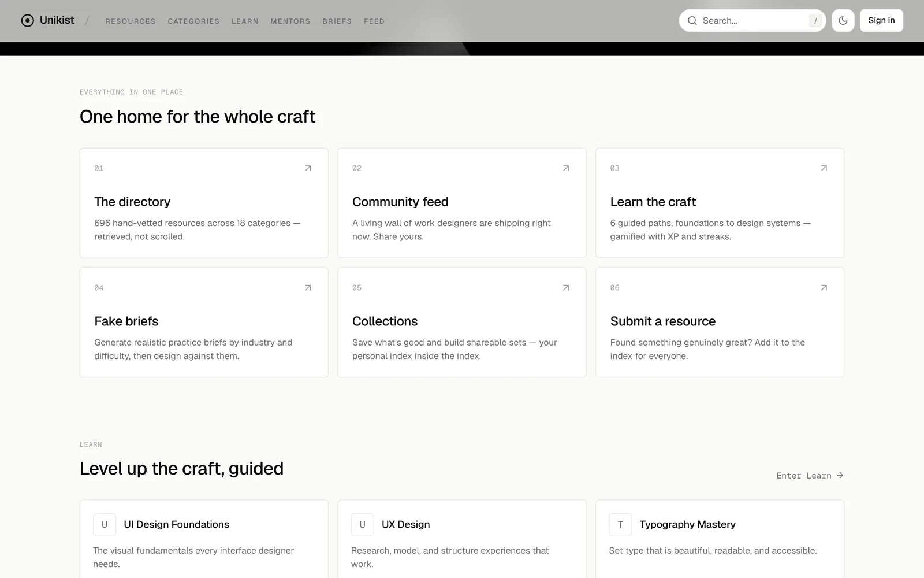Open the Submit a resource card title

point(663,321)
